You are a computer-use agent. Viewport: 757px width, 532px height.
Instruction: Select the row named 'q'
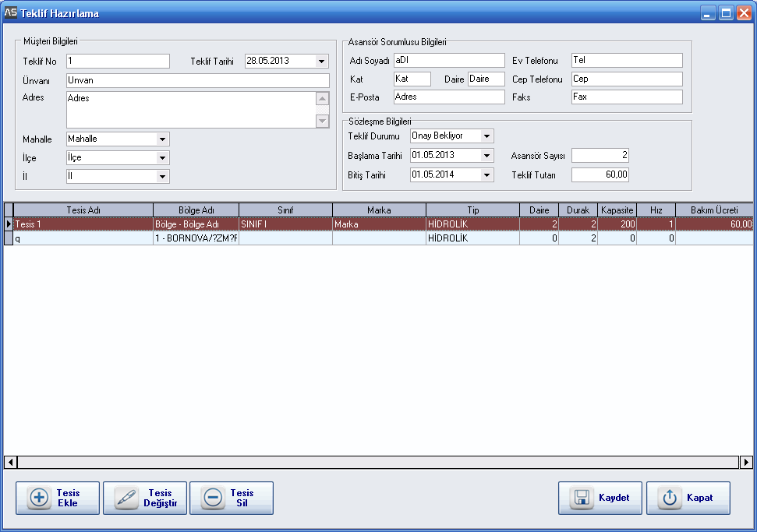(83, 238)
